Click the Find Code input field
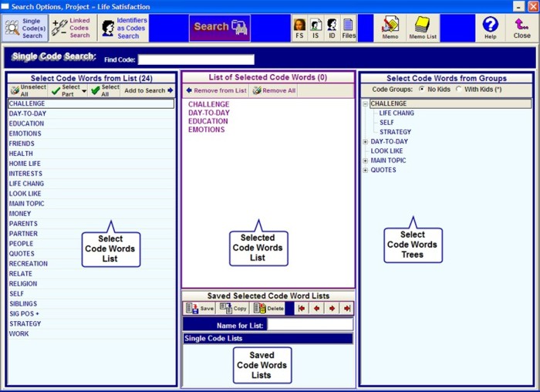Screen dimensions: 540x392 [x=196, y=59]
